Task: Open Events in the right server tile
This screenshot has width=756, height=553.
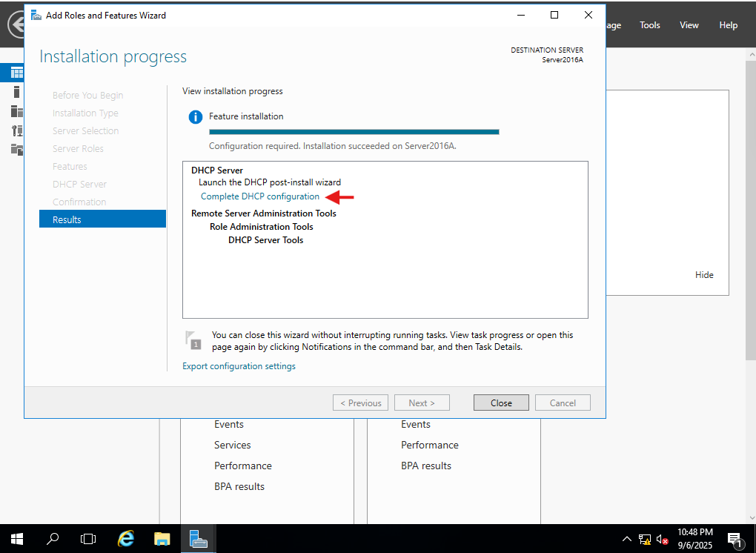Action: tap(416, 424)
